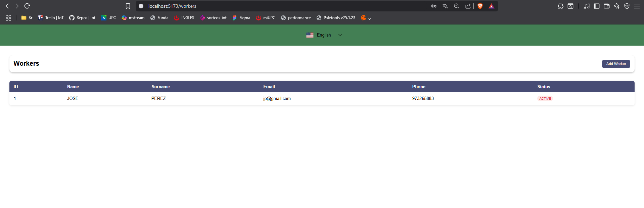Click the Workers page heading
The width and height of the screenshot is (644, 208).
pos(26,63)
